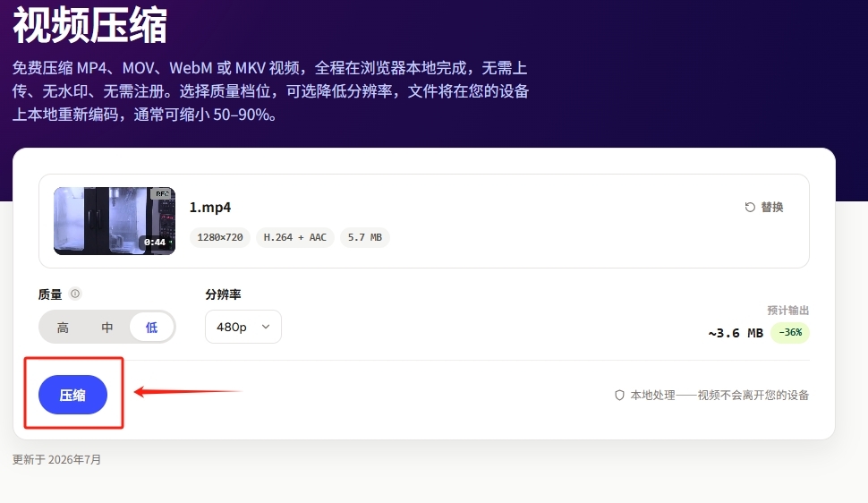The image size is (868, 503).
Task: Click the 1.mp4 video thumbnail
Action: [115, 221]
